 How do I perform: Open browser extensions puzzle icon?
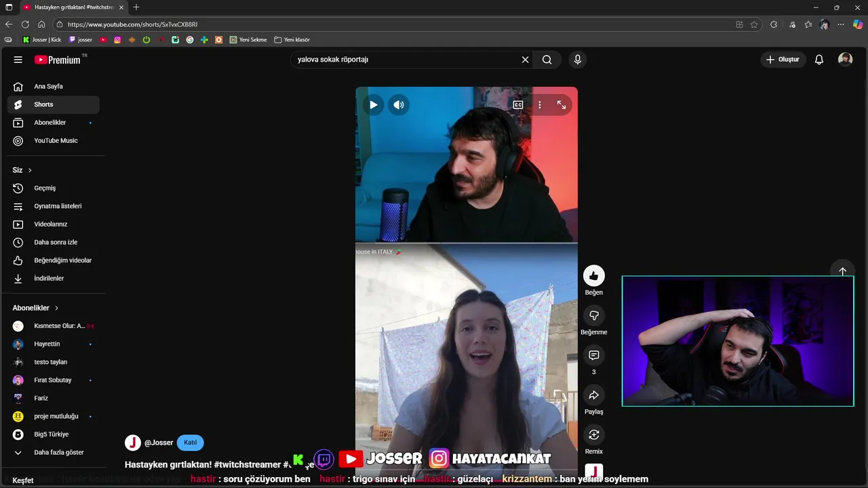(774, 24)
